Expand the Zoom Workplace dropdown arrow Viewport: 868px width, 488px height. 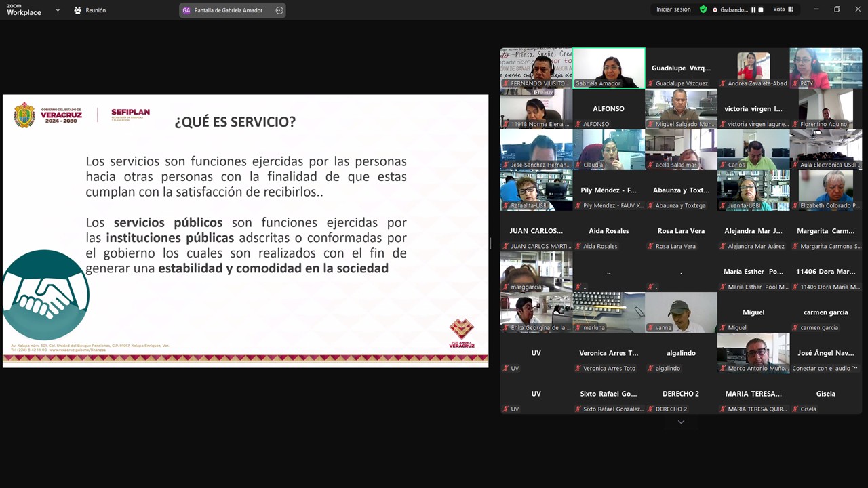tap(58, 10)
